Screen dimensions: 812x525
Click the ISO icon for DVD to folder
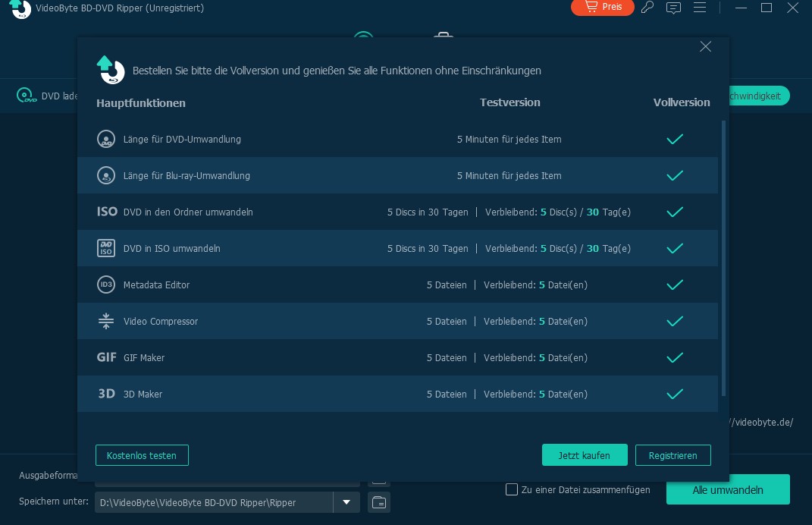[x=107, y=212]
